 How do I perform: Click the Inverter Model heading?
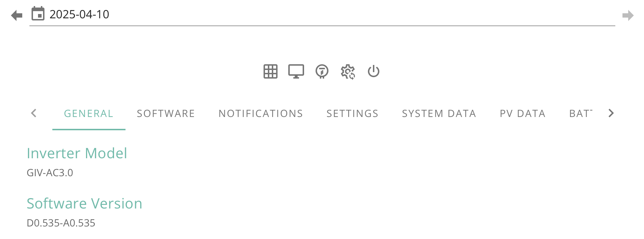pos(77,153)
